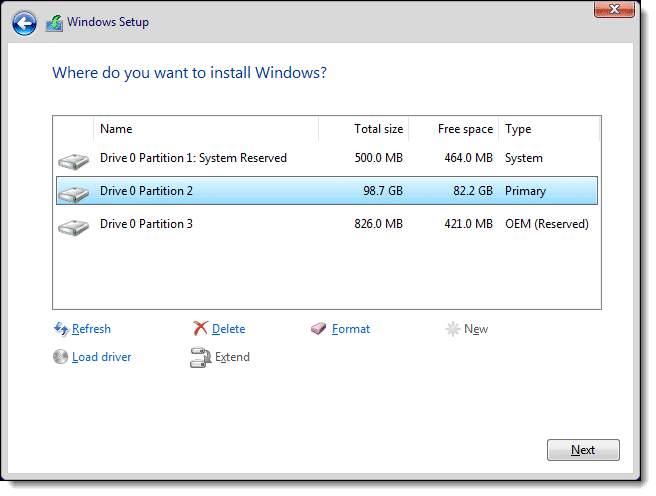
Task: Select the Drive 0 Partition 2 row
Action: tap(327, 191)
